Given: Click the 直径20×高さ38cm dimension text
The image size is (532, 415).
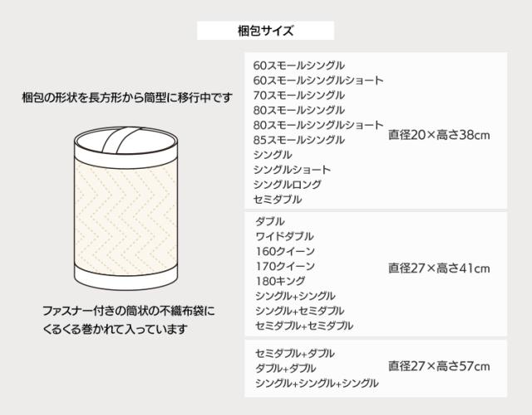Looking at the screenshot, I should (439, 133).
